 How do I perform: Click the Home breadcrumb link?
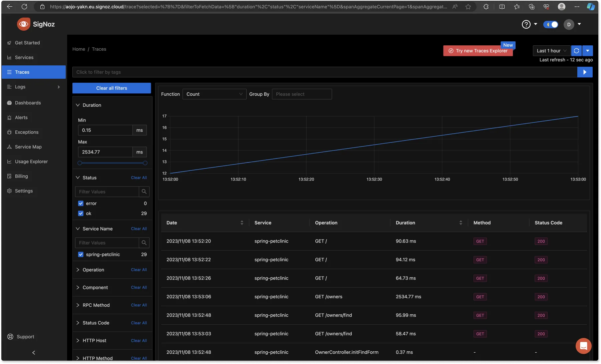coord(79,49)
